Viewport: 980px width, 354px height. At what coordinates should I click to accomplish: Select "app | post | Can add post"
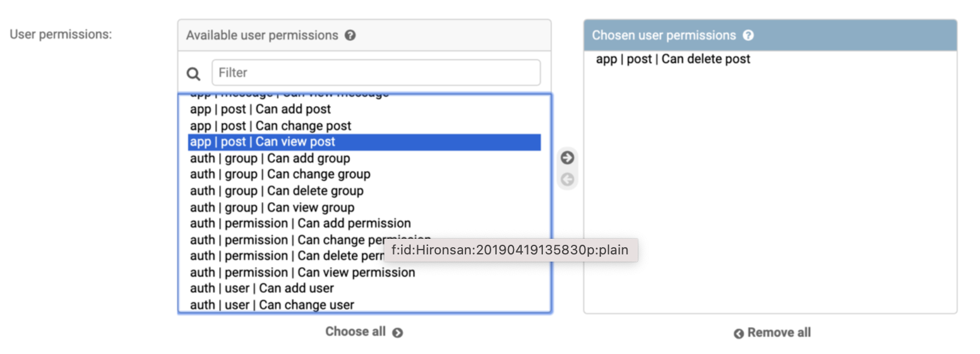(x=260, y=109)
